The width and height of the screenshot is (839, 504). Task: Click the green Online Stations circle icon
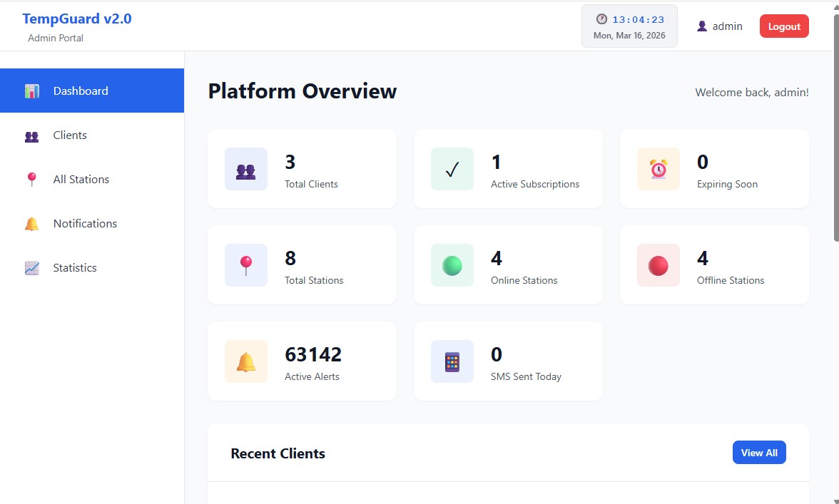[x=452, y=265]
